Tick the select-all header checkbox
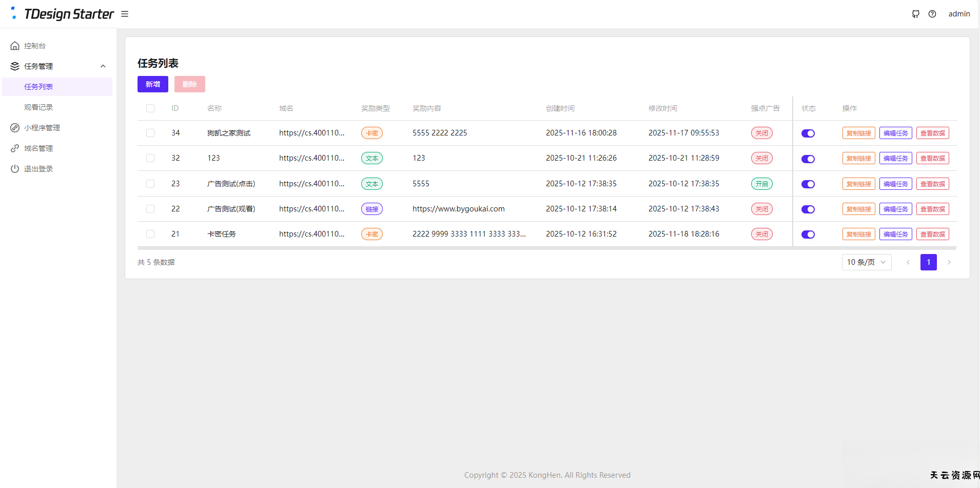 point(150,108)
